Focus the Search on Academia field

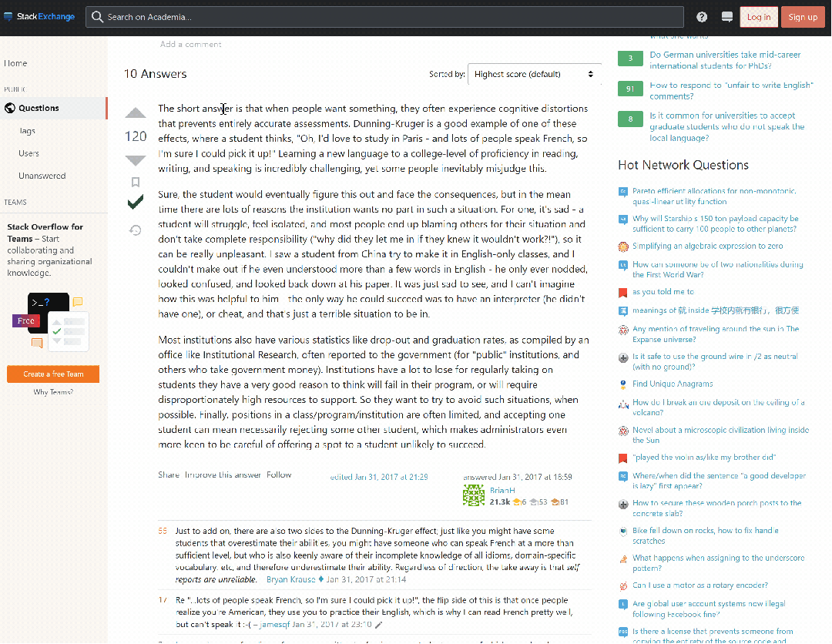click(x=384, y=17)
